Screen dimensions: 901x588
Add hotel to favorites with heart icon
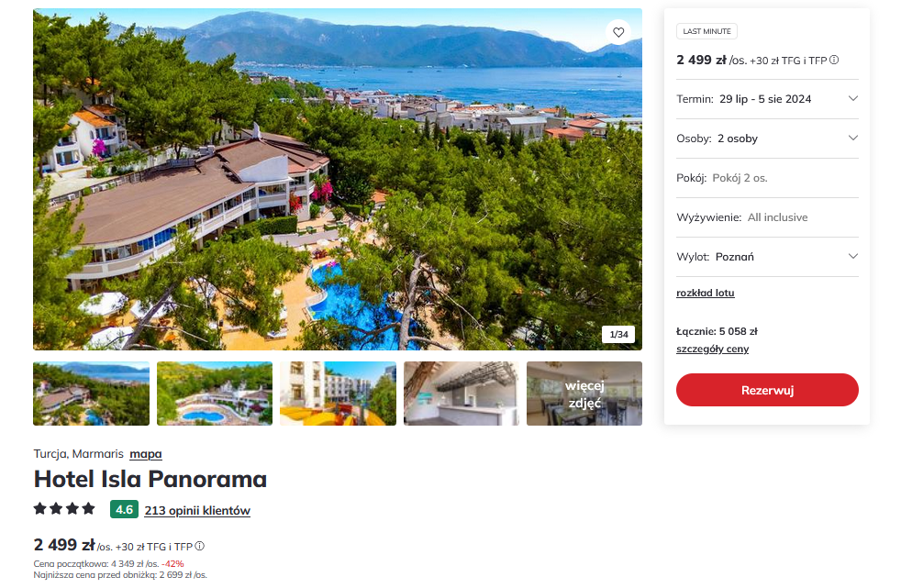[x=618, y=32]
